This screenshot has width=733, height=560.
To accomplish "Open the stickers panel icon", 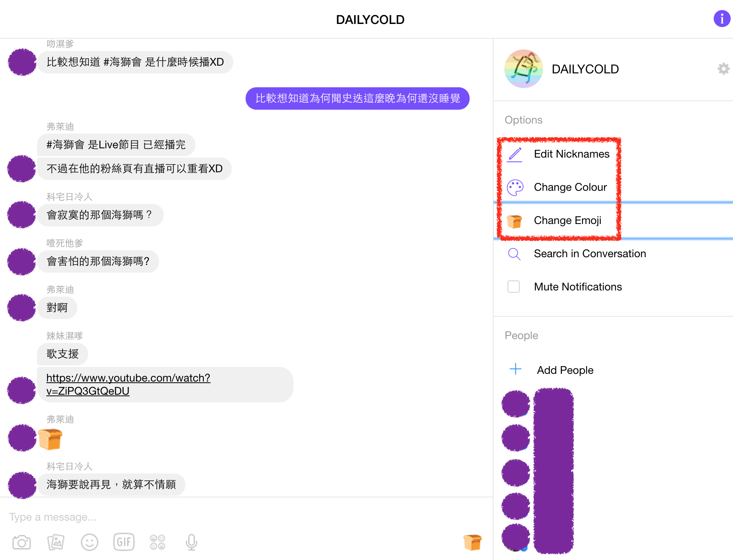I will pyautogui.click(x=158, y=542).
